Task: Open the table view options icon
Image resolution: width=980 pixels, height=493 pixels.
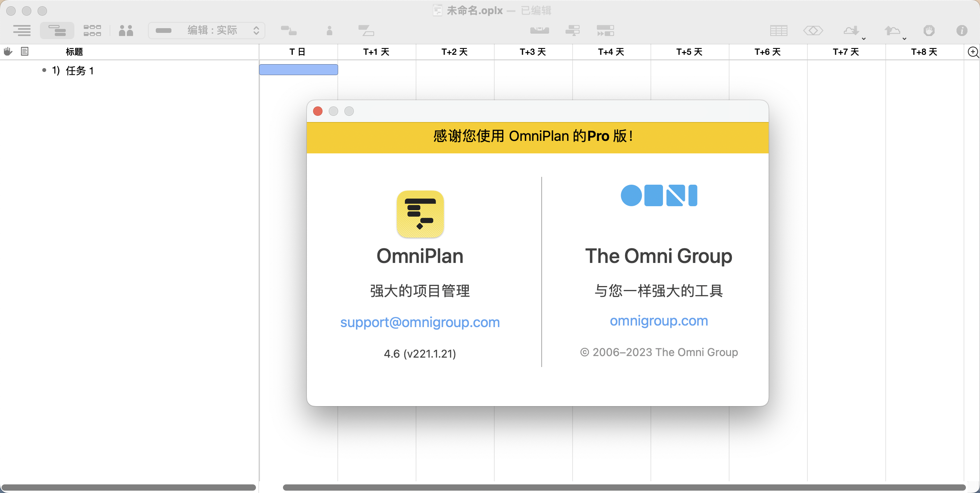Action: (779, 31)
